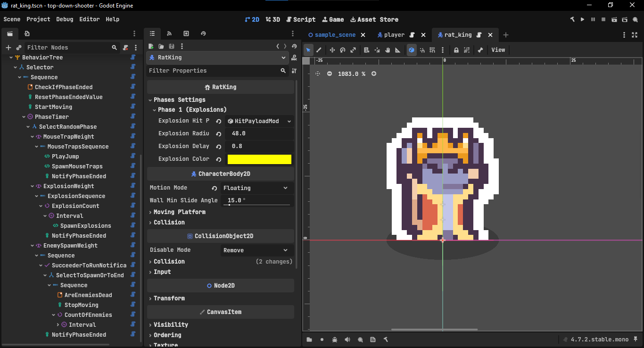The width and height of the screenshot is (644, 348).
Task: Open the script attached to BehaviorTree
Action: coord(133,58)
